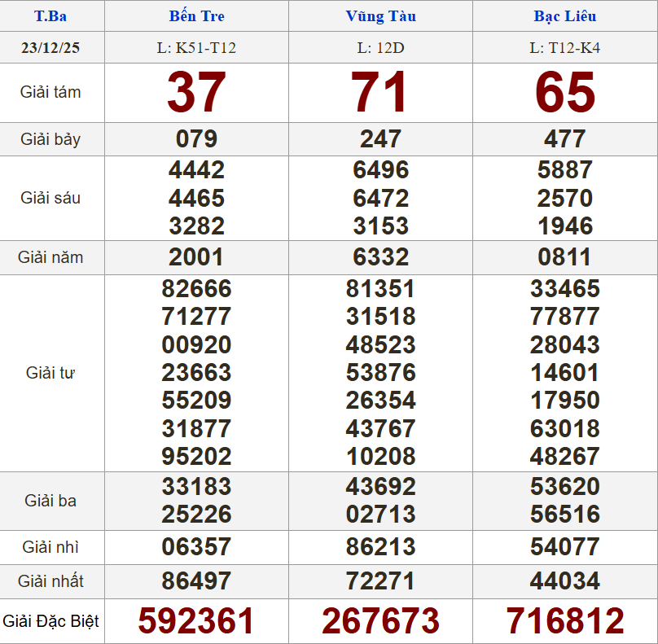This screenshot has height=644, width=658.
Task: Select Bến Tre giải tám number 37
Action: 196,92
